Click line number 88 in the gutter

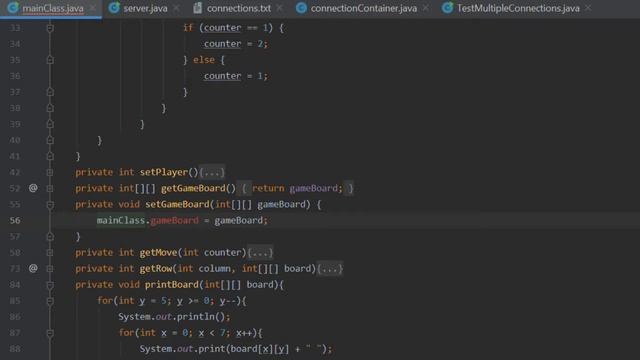coord(15,349)
